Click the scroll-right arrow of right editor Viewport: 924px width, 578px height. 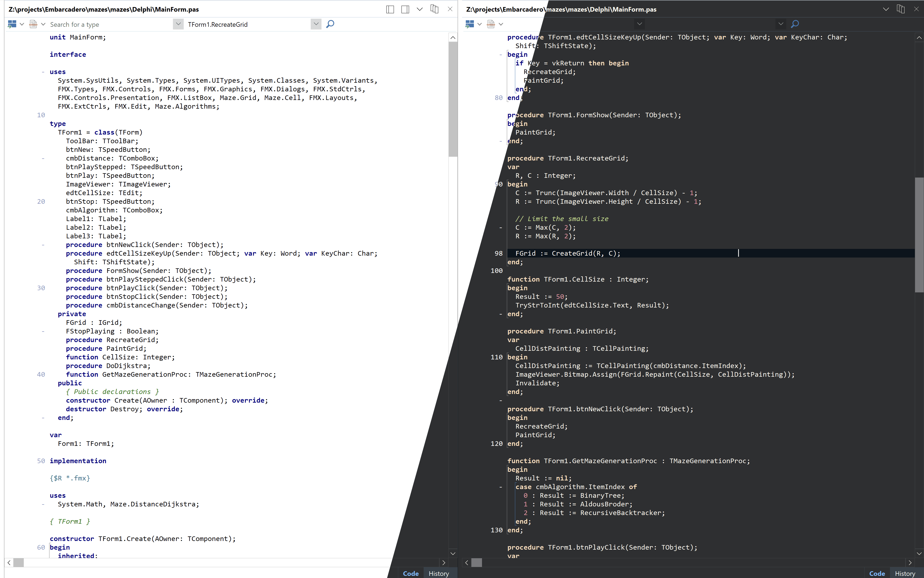(x=910, y=562)
